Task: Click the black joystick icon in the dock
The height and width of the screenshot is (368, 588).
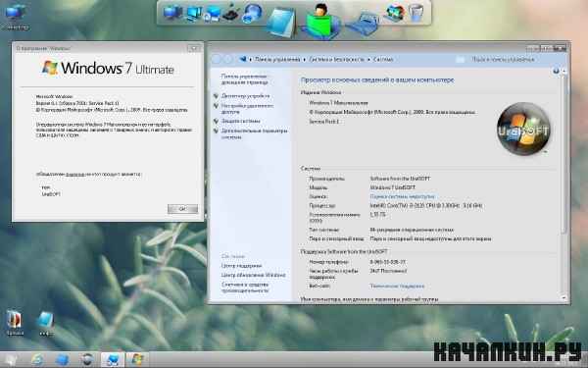Action: pyautogui.click(x=231, y=13)
